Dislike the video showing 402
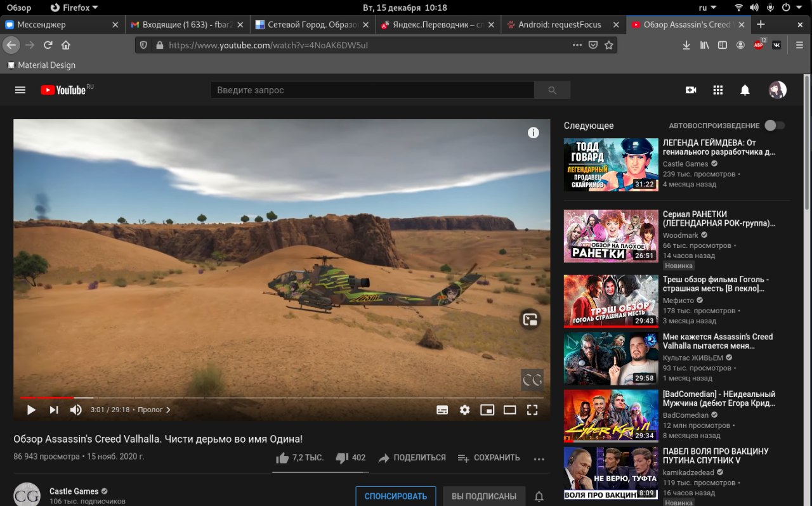This screenshot has width=812, height=506. pos(351,458)
